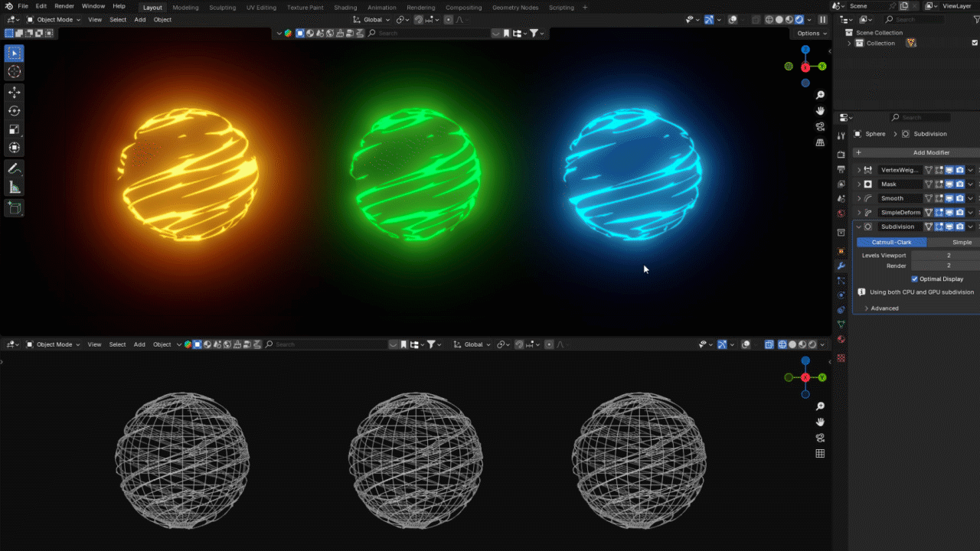Open the Window menu

coord(93,6)
